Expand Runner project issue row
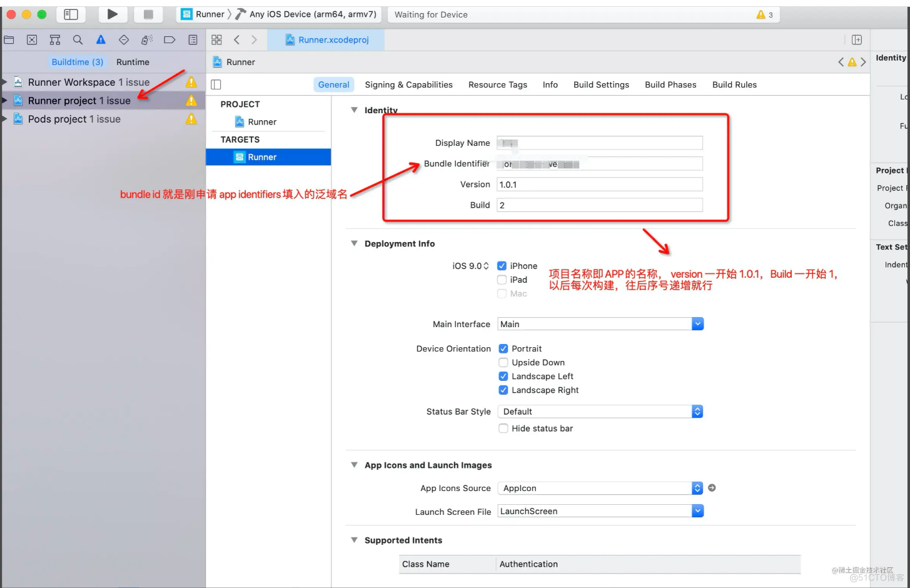Viewport: 910px width, 588px height. (5, 100)
